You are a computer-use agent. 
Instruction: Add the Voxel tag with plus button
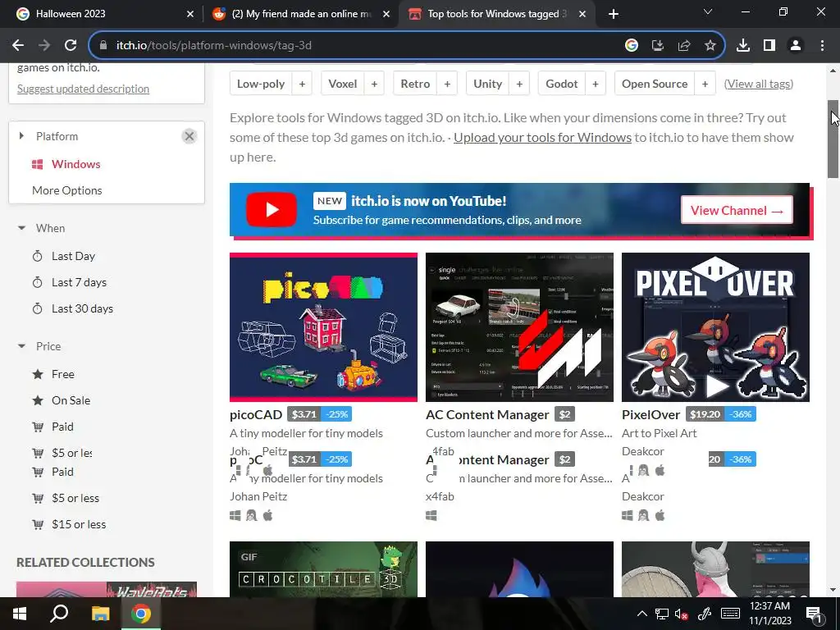click(374, 84)
